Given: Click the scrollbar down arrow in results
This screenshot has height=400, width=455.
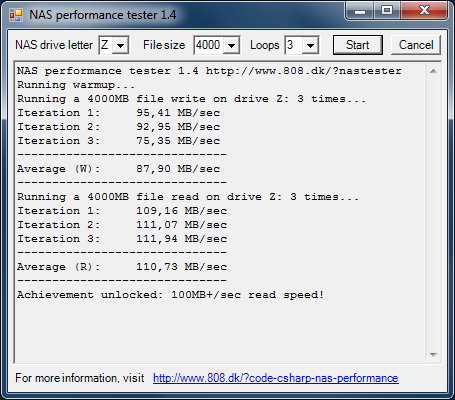Looking at the screenshot, I should tap(433, 355).
